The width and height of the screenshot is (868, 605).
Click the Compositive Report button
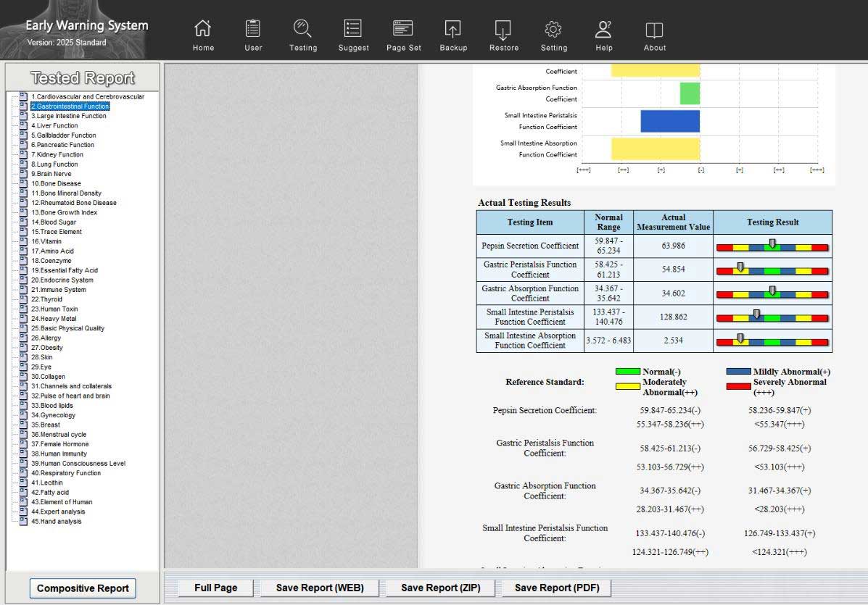[83, 588]
